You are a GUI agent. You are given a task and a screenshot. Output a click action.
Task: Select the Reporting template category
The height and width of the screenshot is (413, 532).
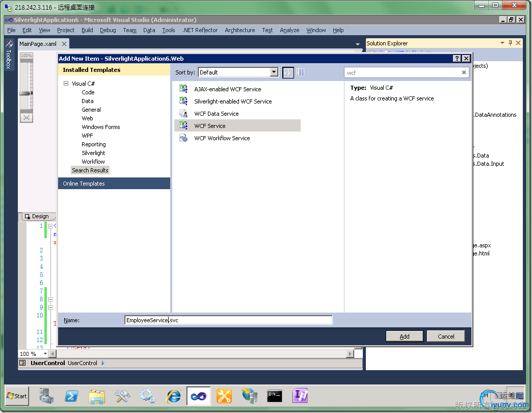pos(94,144)
